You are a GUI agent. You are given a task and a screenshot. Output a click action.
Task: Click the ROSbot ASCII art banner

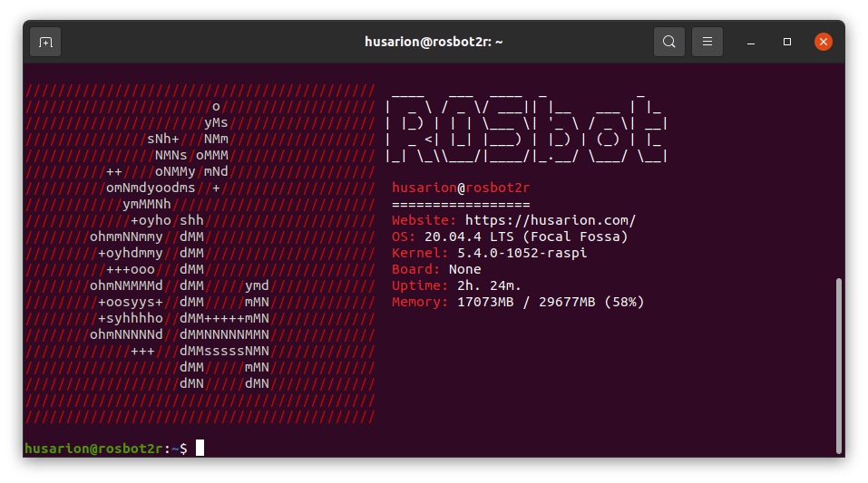526,127
